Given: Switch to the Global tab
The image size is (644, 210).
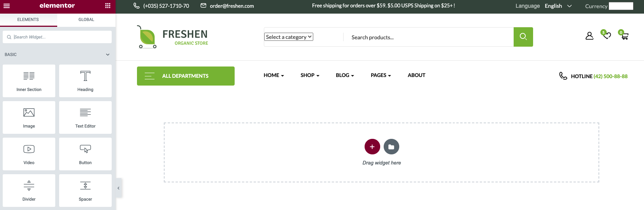Looking at the screenshot, I should [86, 19].
